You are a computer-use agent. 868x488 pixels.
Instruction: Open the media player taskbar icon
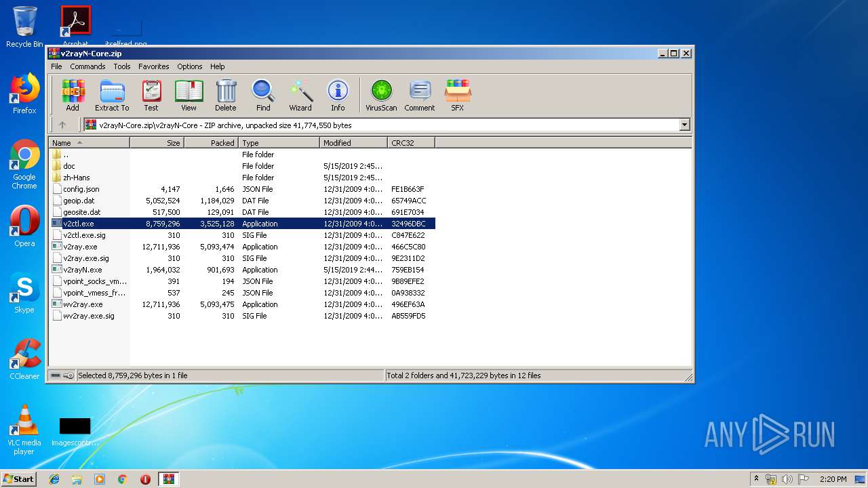(100, 479)
